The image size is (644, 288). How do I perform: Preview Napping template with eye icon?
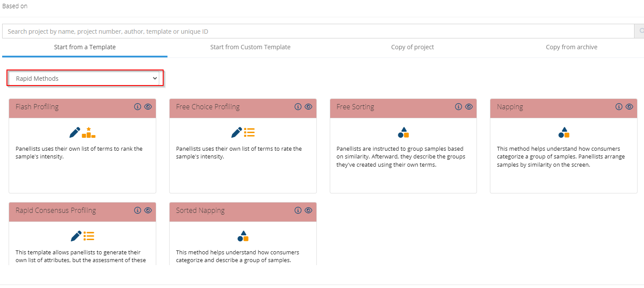tap(629, 107)
